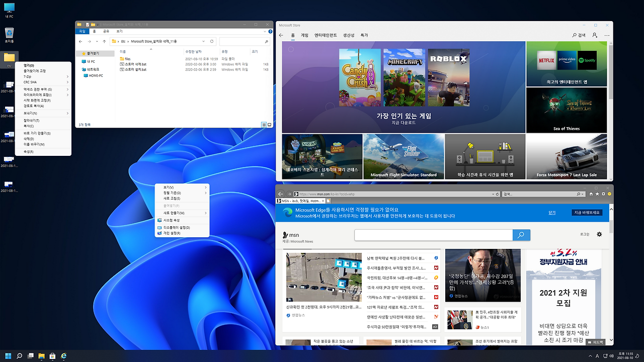The height and width of the screenshot is (362, 644).
Task: Choose 디스플레이 설정(D) menu entry
Action: (182, 228)
